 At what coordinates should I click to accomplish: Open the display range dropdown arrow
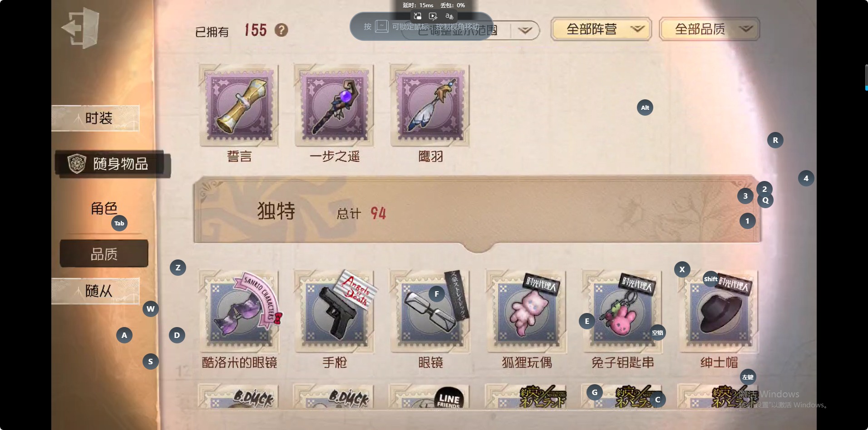pyautogui.click(x=525, y=30)
